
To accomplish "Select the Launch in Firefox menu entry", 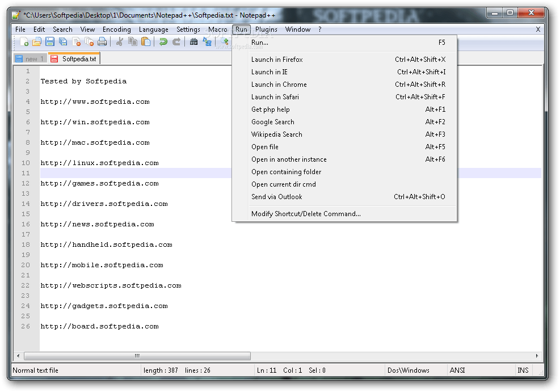I will click(x=277, y=59).
